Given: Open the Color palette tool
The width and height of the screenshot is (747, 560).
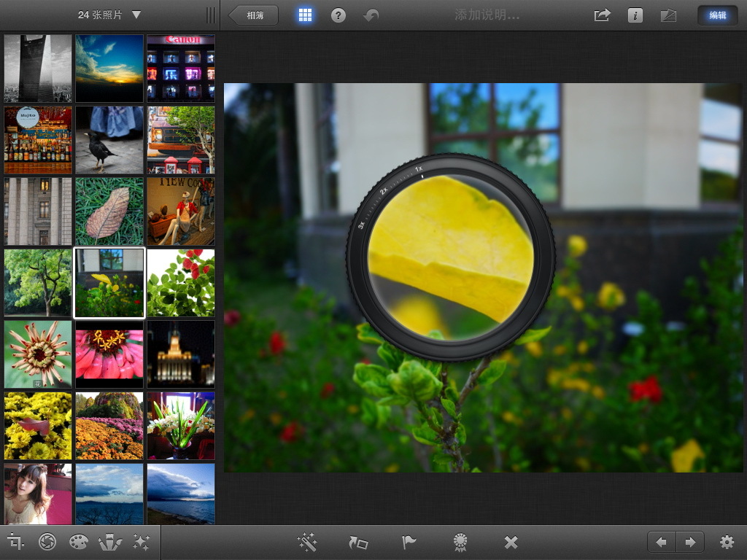Looking at the screenshot, I should click(x=78, y=542).
